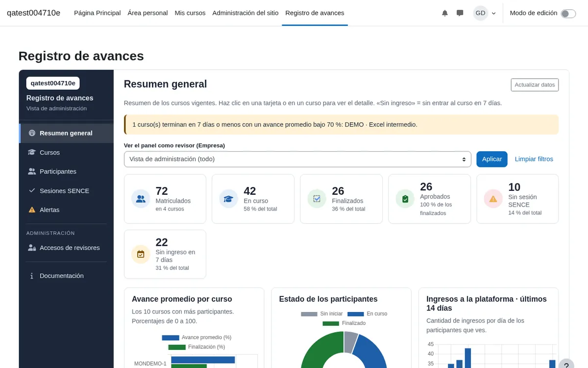The image size is (588, 368).
Task: Open the qatest004710e site home link
Action: (x=33, y=13)
